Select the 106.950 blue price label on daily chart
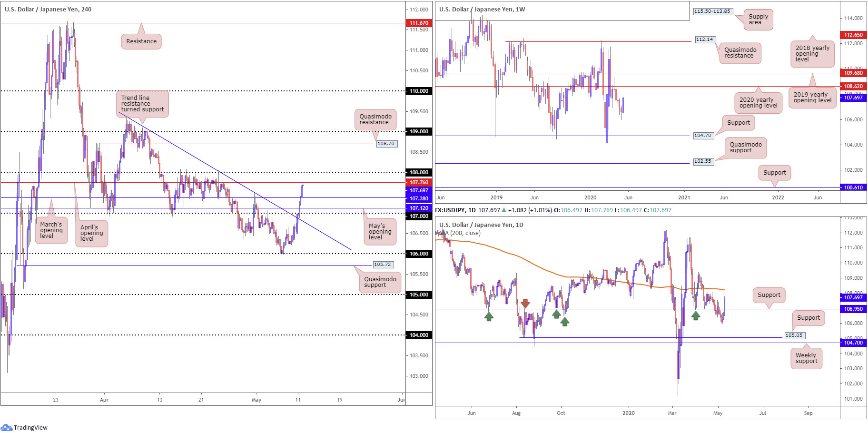Viewport: 868px width, 433px height. [853, 309]
